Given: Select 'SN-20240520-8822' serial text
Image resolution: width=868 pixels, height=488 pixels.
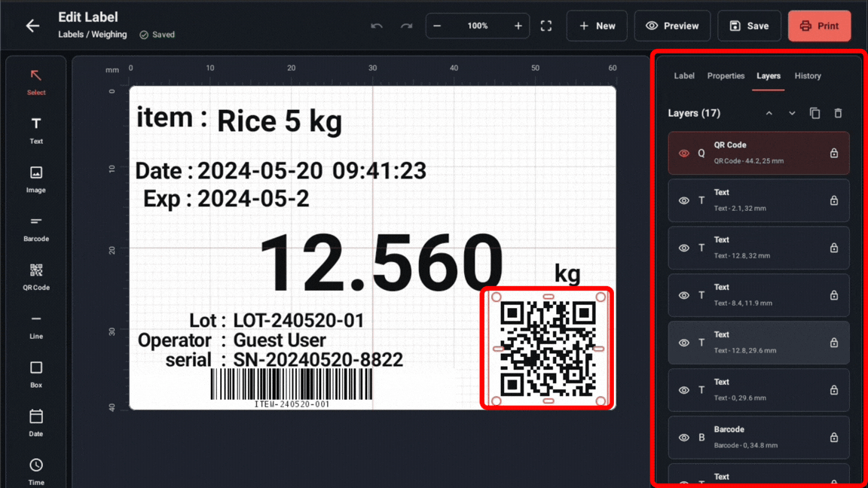Looking at the screenshot, I should point(318,360).
